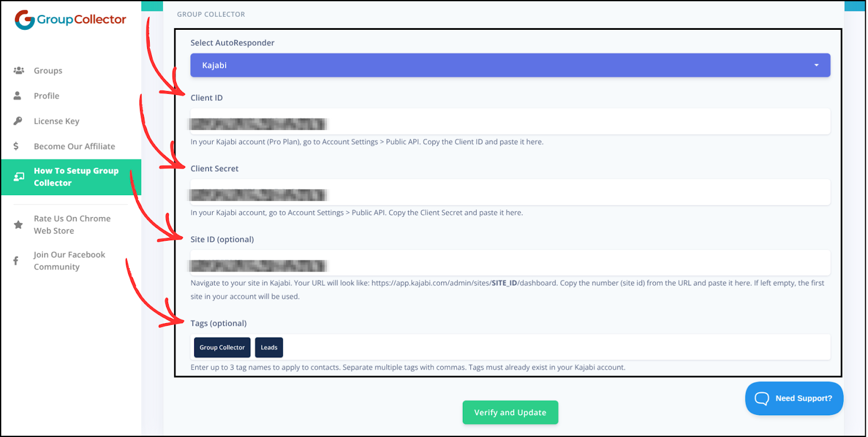Viewport: 868px width, 437px height.
Task: Select the Leads tag chip
Action: point(269,348)
